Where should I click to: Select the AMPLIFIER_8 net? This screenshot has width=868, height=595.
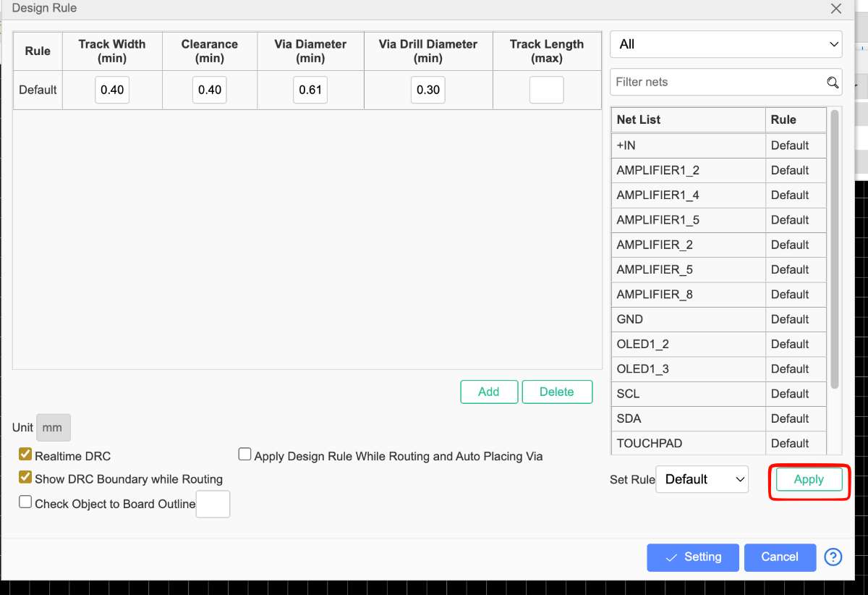688,295
